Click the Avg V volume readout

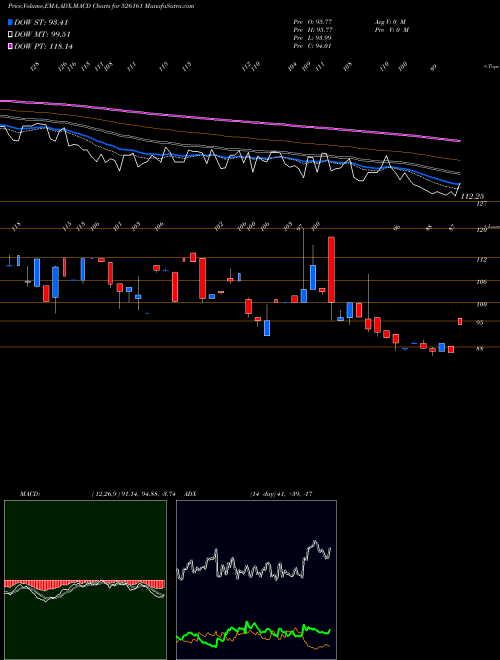[389, 21]
